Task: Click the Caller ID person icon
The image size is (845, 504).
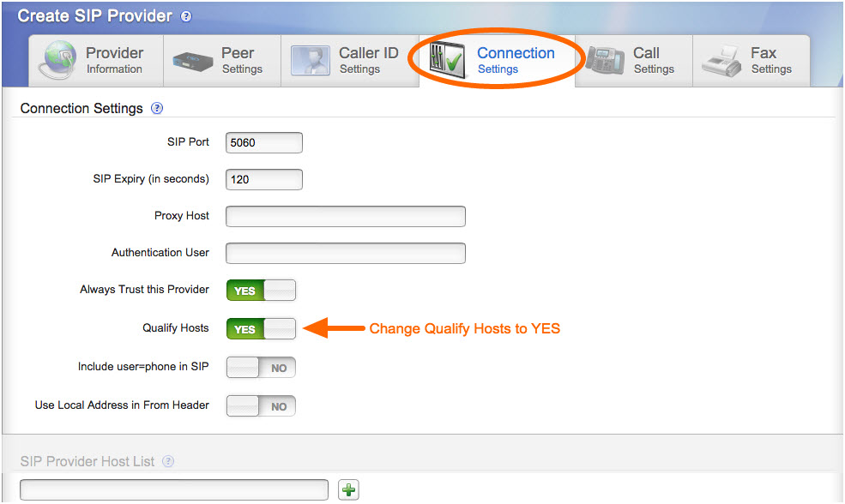Action: pyautogui.click(x=310, y=60)
